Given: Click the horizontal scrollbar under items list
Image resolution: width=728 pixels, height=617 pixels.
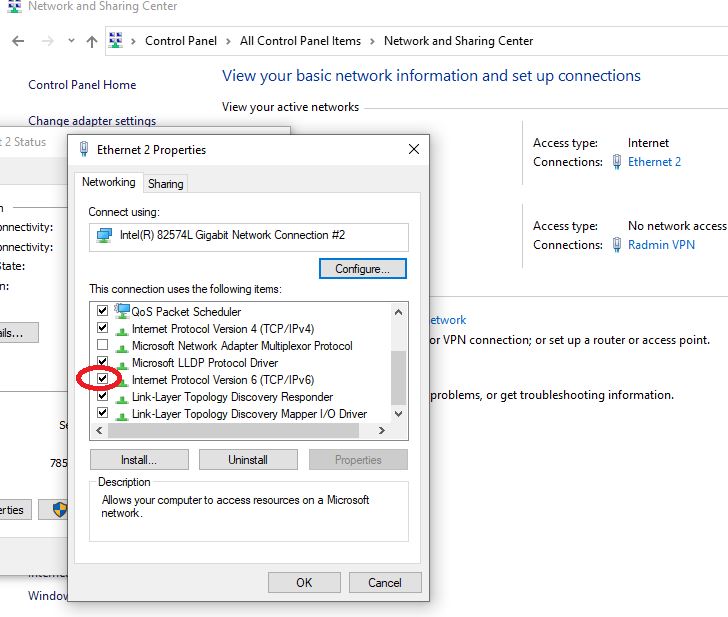Looking at the screenshot, I should (232, 431).
